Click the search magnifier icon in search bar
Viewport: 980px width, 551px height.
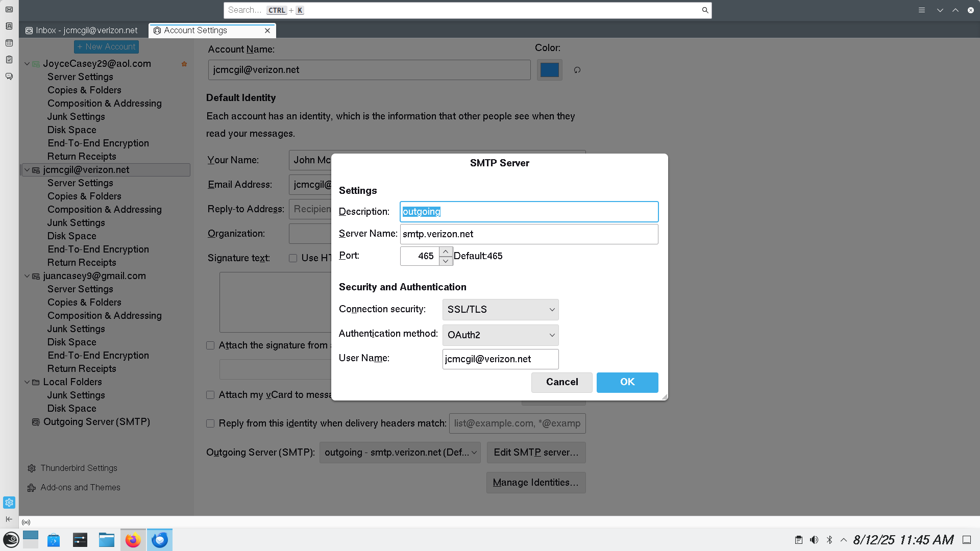705,10
